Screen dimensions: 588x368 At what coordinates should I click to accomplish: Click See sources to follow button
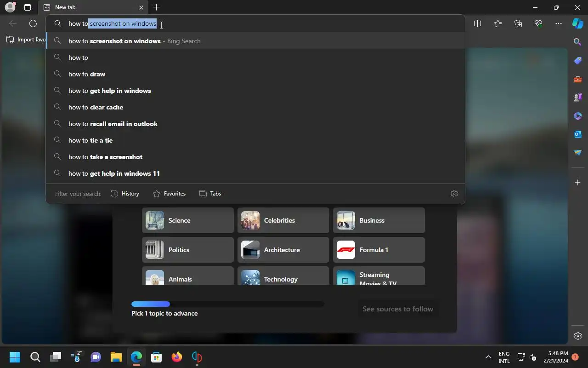point(398,309)
